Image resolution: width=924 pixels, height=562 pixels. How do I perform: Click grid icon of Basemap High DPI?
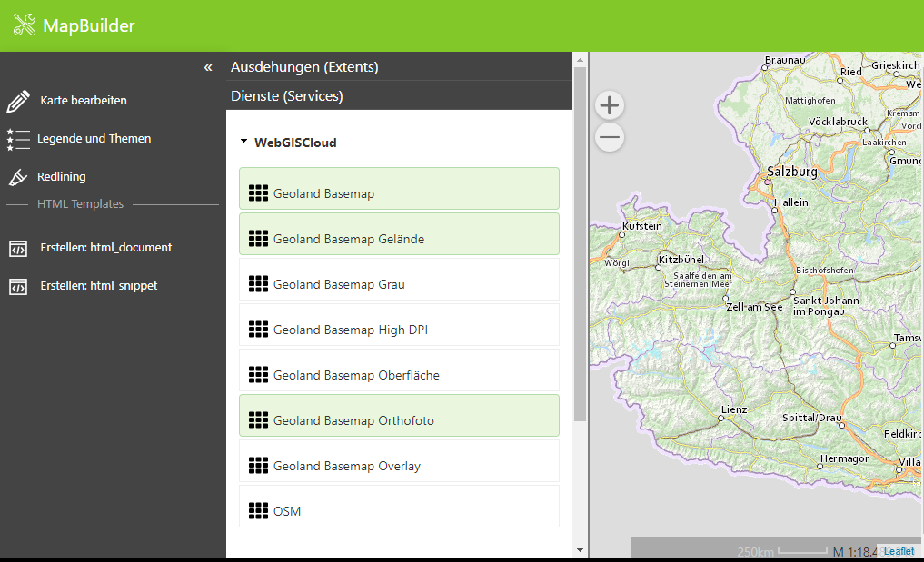point(258,329)
